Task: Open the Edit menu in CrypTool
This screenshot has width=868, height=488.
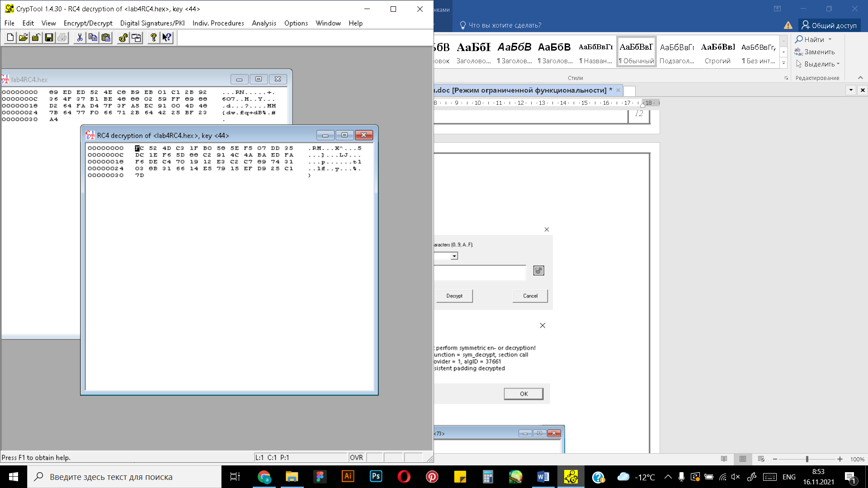Action: click(x=28, y=23)
